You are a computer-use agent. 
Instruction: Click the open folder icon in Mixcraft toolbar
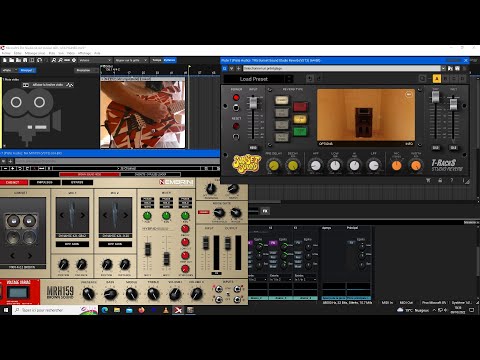click(11, 60)
